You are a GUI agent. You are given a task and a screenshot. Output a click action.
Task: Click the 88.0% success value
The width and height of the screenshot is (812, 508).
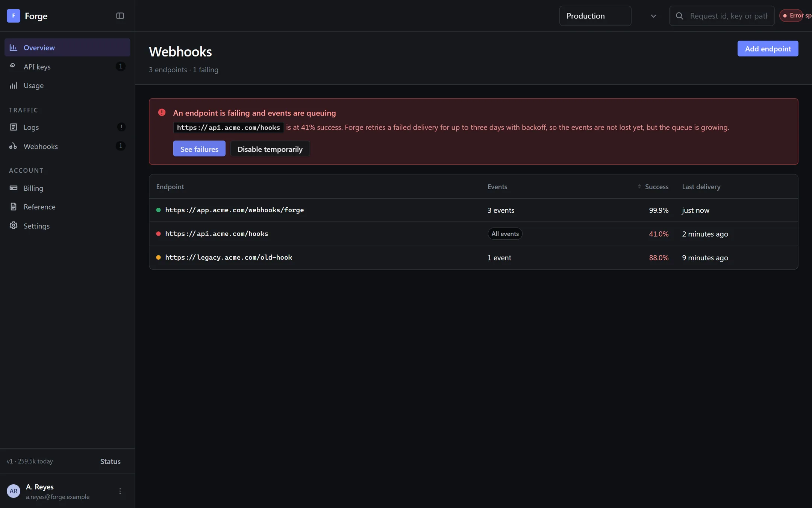point(659,257)
